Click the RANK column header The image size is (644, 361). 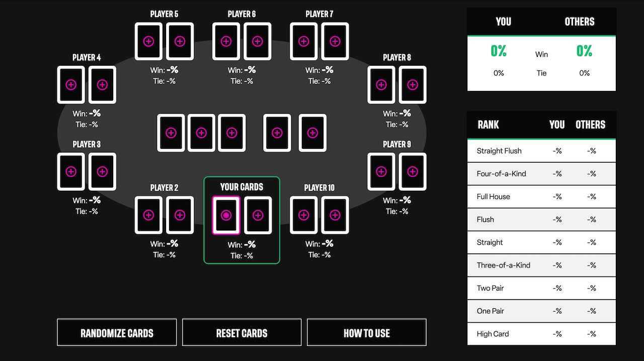[488, 125]
